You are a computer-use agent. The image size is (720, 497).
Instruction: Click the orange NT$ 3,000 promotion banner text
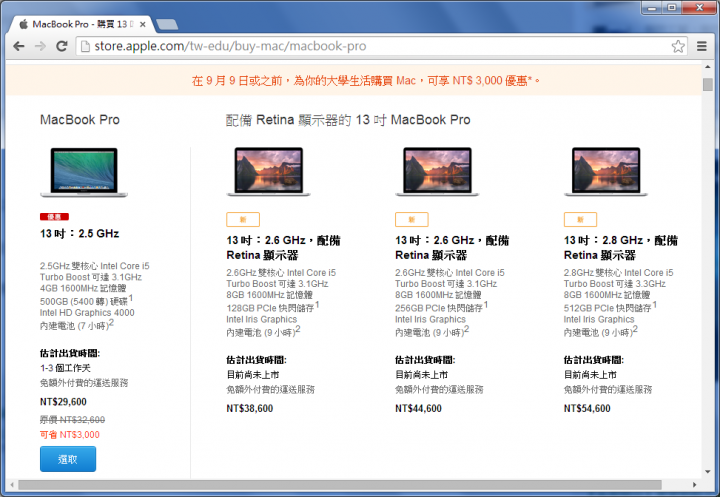click(x=366, y=81)
